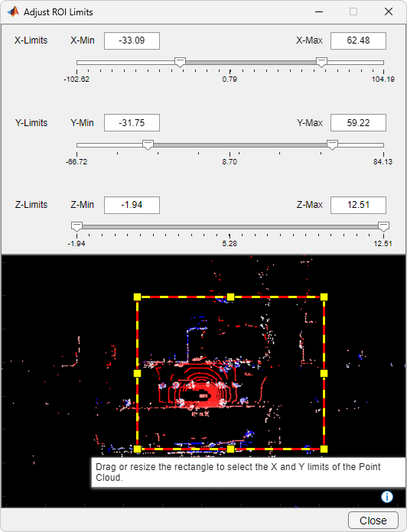This screenshot has height=532, width=407.
Task: Click the -102.62 tick label
Action: (77, 79)
